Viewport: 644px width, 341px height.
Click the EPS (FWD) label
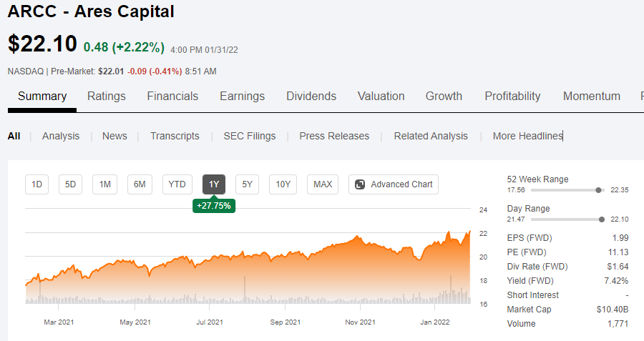pos(530,237)
